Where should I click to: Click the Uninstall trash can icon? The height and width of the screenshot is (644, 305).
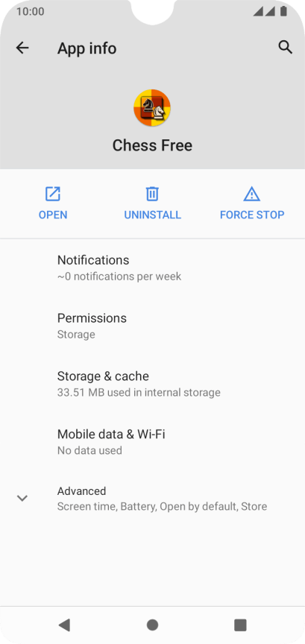(152, 194)
